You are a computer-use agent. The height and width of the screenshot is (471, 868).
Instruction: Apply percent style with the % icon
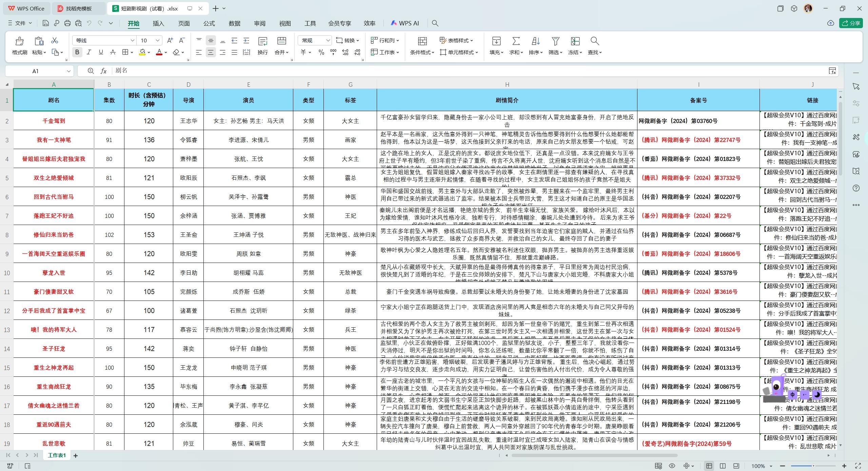click(x=321, y=52)
